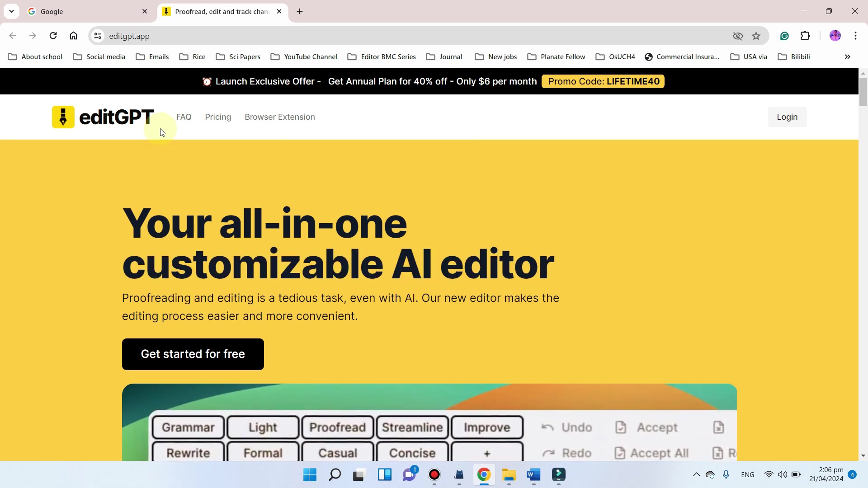Reload the current page
Viewport: 868px width, 488px height.
53,36
